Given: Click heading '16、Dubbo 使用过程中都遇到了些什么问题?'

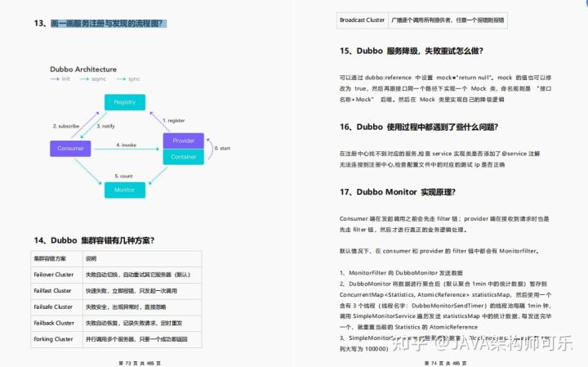Looking at the screenshot, I should pos(419,128).
